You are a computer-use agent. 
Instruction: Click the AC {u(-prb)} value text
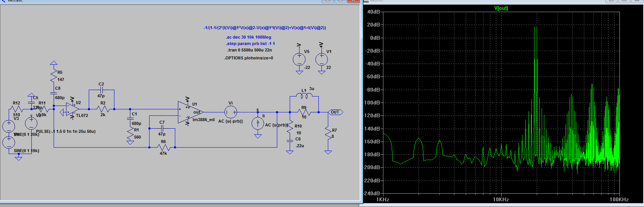[230, 121]
